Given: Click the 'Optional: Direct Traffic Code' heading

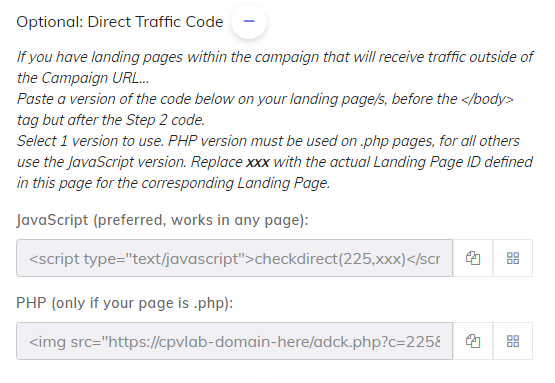Looking at the screenshot, I should pos(120,22).
